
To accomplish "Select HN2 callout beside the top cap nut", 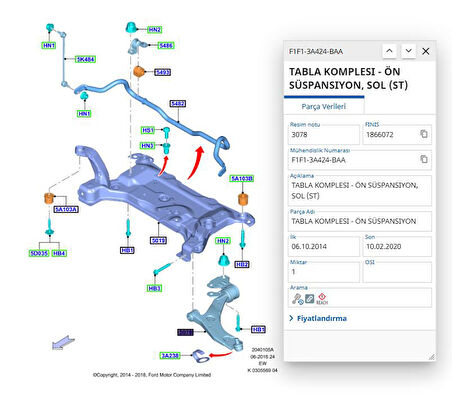I will click(155, 30).
